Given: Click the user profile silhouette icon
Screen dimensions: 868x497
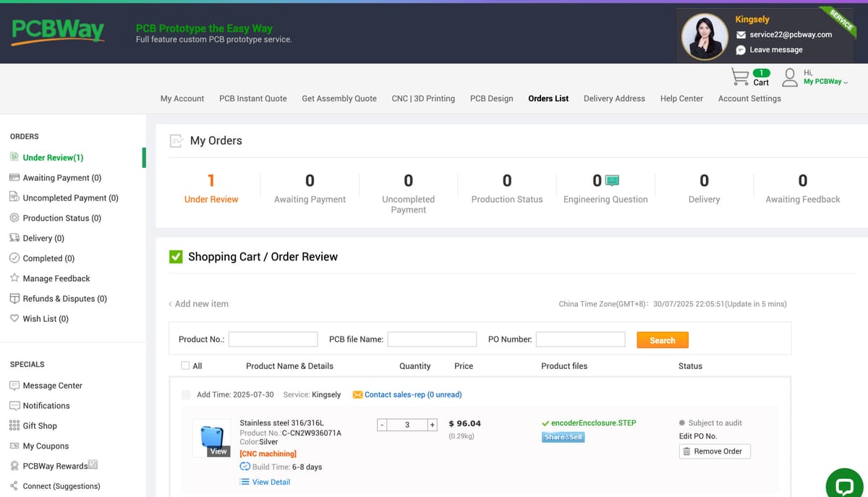Looking at the screenshot, I should [791, 77].
